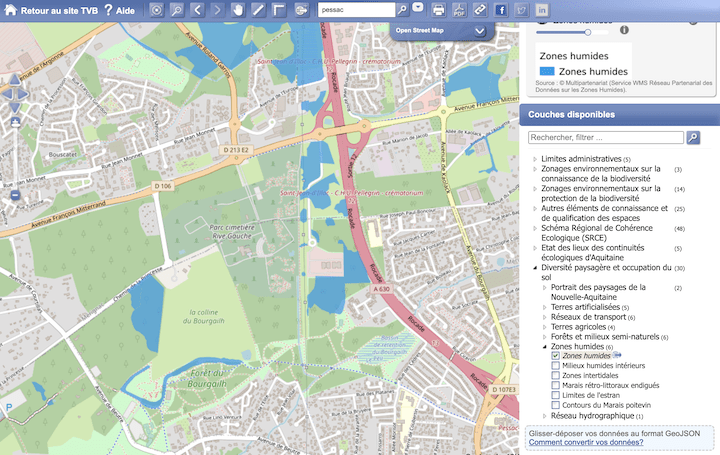This screenshot has height=455, width=720.
Task: Open 'Comment convertir vos données?' link
Action: coord(586,442)
